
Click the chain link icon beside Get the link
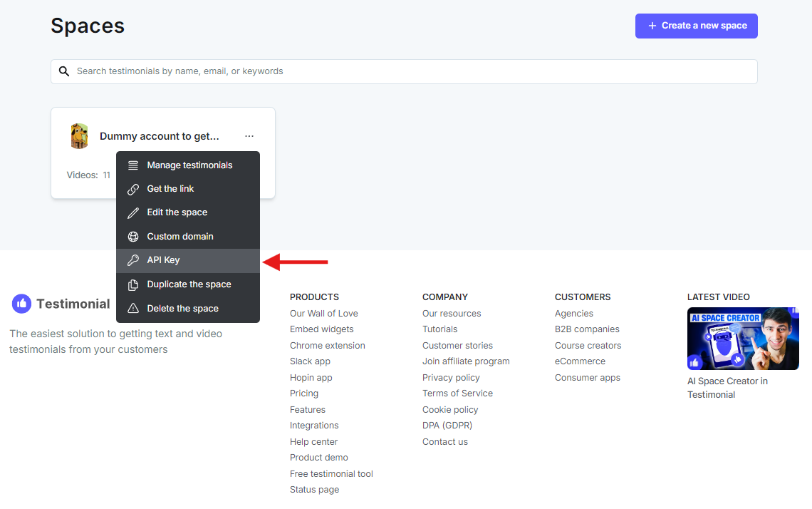click(x=133, y=189)
